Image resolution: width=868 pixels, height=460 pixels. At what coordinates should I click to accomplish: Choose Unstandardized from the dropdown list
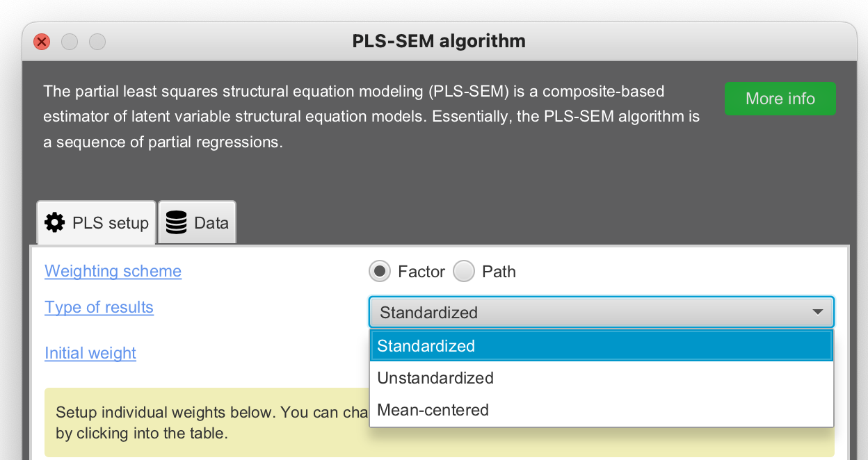(435, 378)
